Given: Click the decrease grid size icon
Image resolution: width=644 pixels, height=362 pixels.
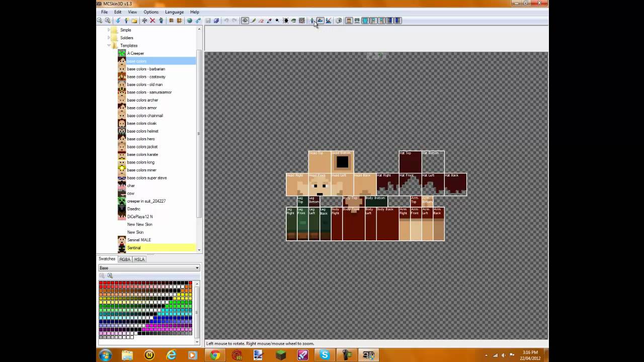Looking at the screenshot, I should 171,21.
